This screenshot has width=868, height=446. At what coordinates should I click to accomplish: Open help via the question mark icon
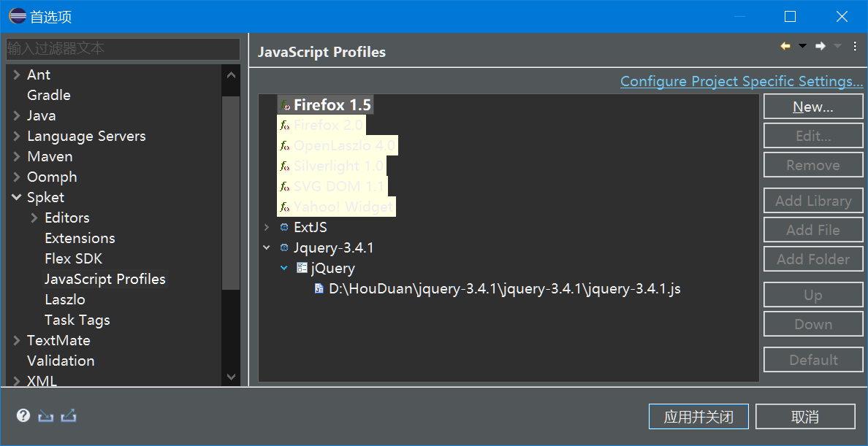click(x=23, y=415)
